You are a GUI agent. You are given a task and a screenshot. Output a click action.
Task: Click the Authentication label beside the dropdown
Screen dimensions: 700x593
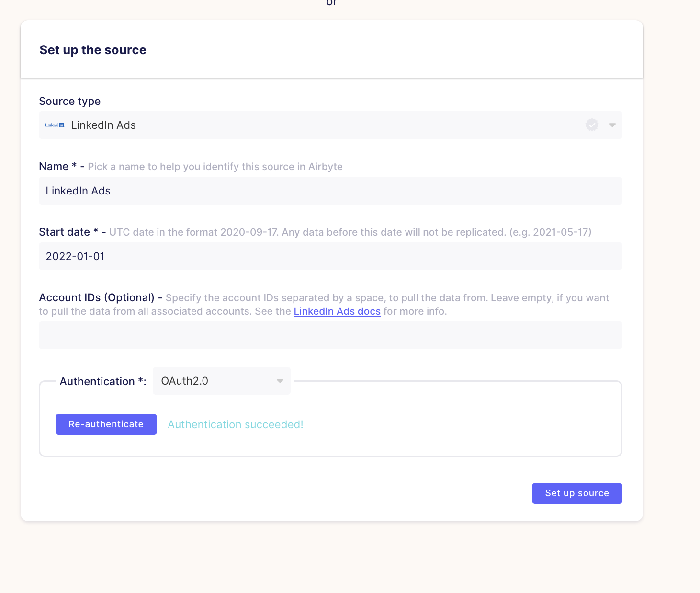point(102,381)
